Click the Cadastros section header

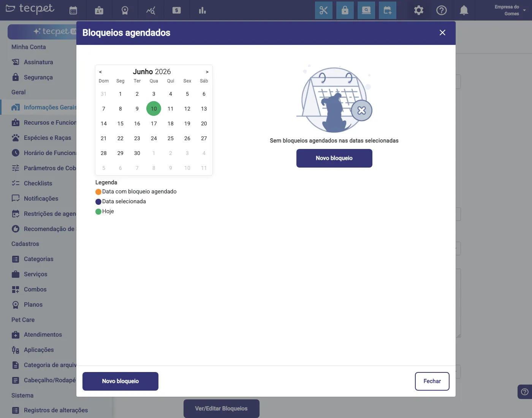point(25,244)
